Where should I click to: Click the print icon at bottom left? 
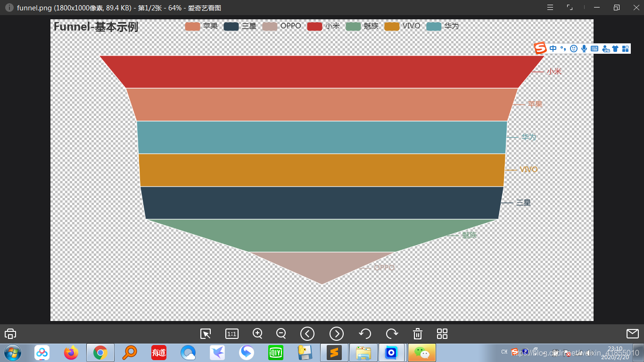pyautogui.click(x=10, y=334)
